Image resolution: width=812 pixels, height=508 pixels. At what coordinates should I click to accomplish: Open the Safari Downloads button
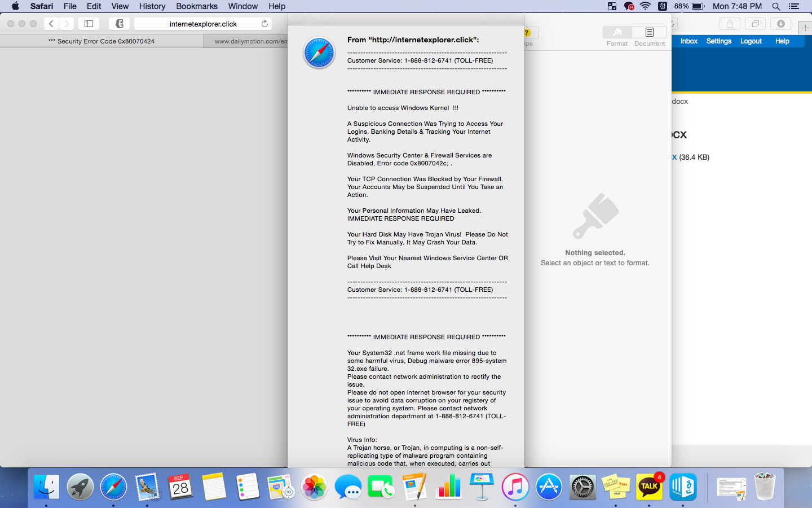tap(781, 24)
